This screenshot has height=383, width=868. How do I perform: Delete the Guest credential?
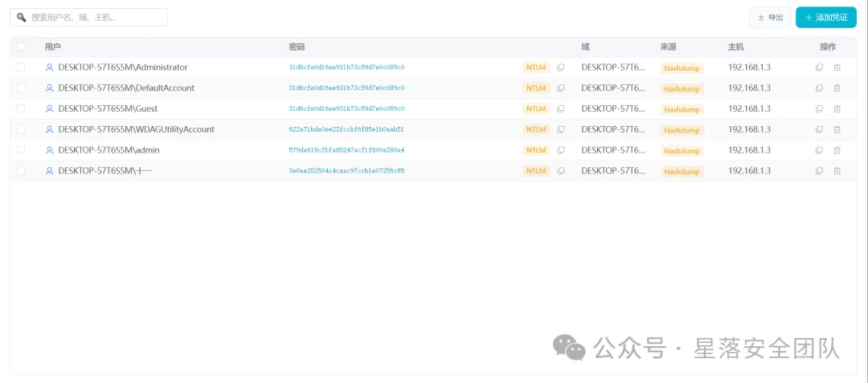tap(837, 109)
